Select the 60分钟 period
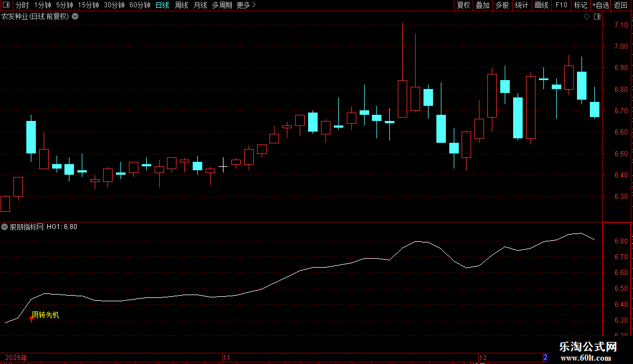Viewport: 633px width, 364px height. [139, 5]
